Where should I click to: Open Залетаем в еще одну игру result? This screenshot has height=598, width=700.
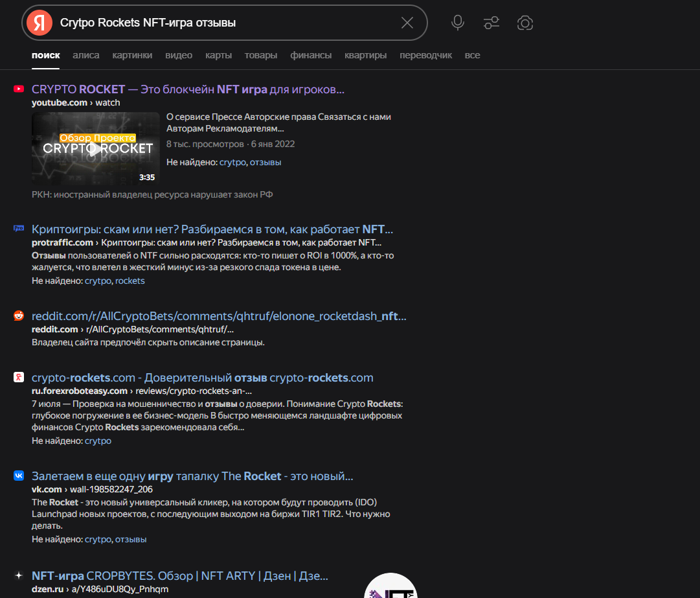click(192, 476)
